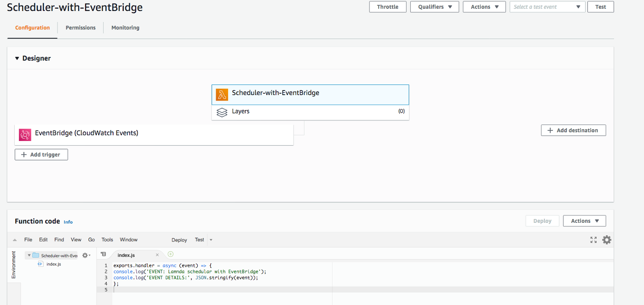Open a new editor tab with the plus icon
Image resolution: width=644 pixels, height=305 pixels.
click(170, 254)
